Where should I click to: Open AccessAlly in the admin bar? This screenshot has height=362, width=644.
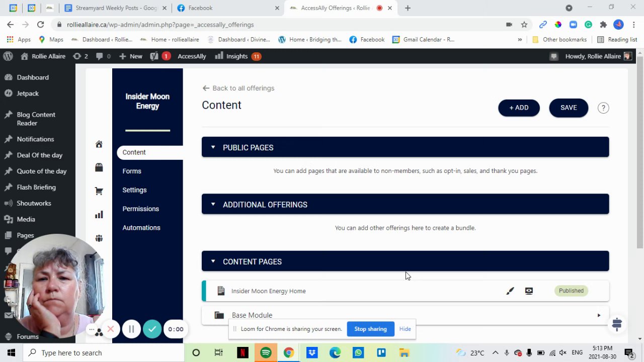[192, 56]
